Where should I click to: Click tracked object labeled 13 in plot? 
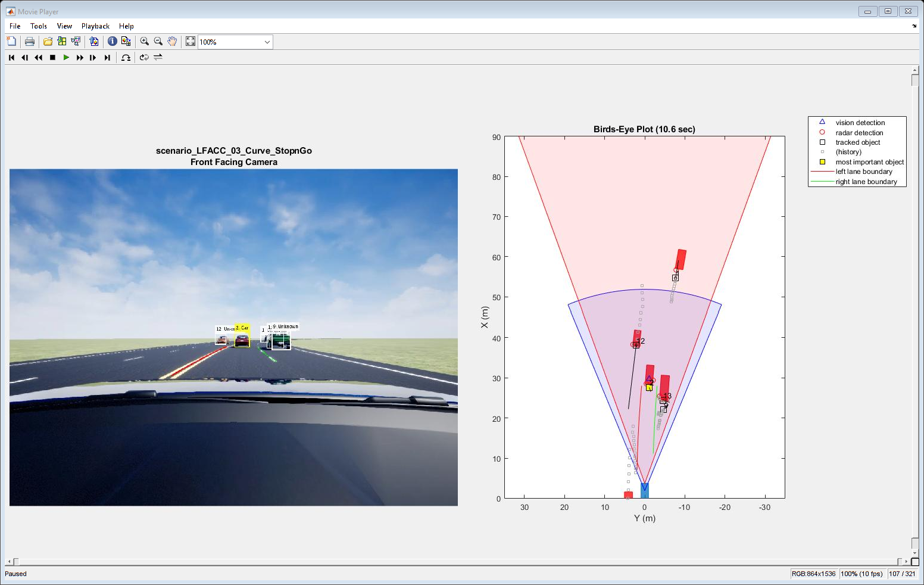[x=663, y=401]
